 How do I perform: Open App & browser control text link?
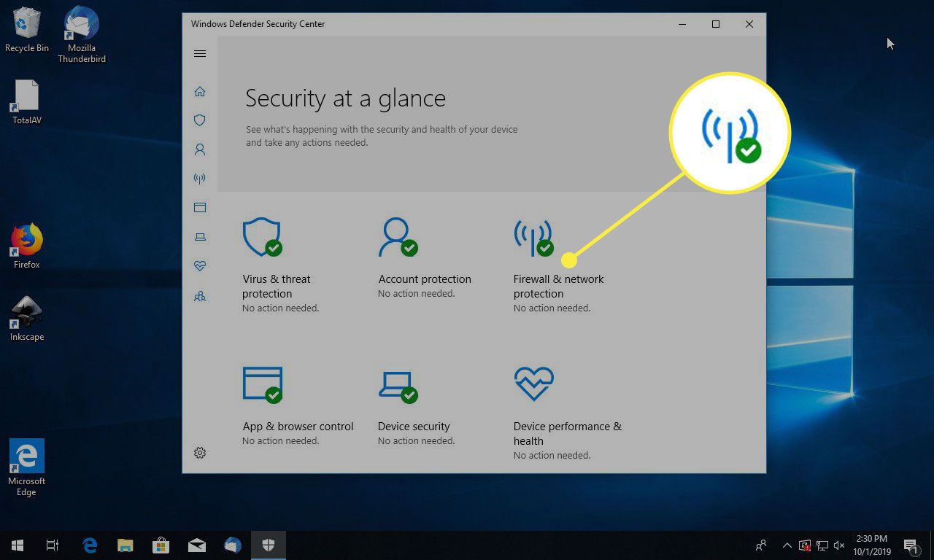point(298,427)
